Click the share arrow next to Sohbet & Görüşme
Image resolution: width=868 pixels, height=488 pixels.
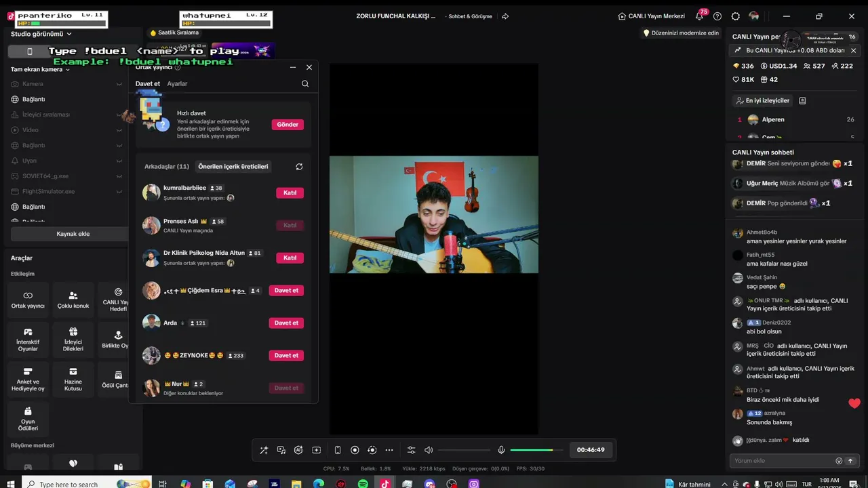[x=505, y=16]
